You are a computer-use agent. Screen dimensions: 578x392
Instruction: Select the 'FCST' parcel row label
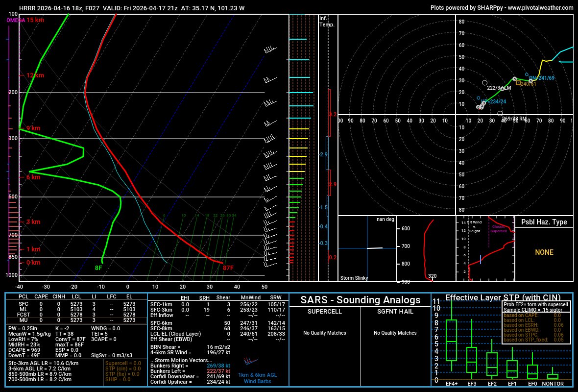click(24, 315)
